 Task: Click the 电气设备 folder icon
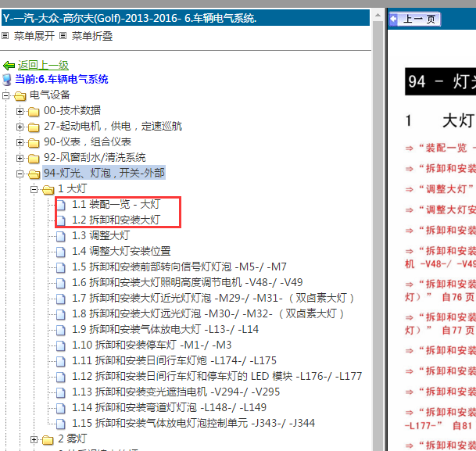20,96
